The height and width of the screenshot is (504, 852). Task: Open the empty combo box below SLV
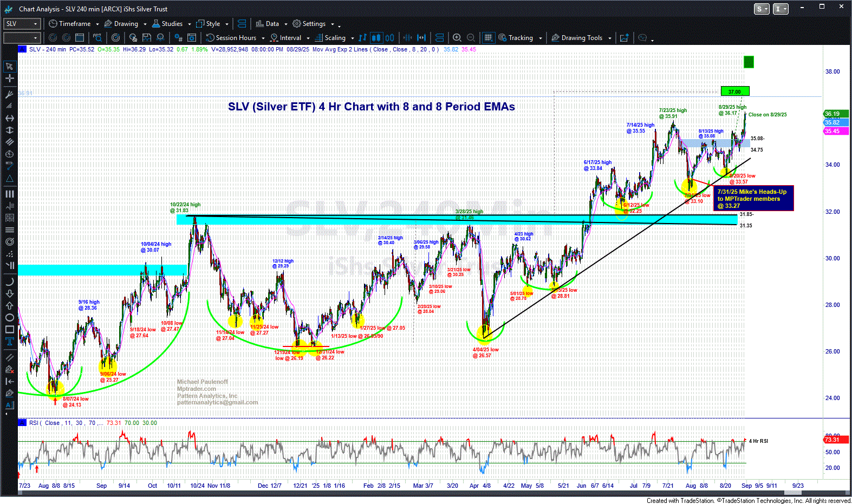[22, 38]
